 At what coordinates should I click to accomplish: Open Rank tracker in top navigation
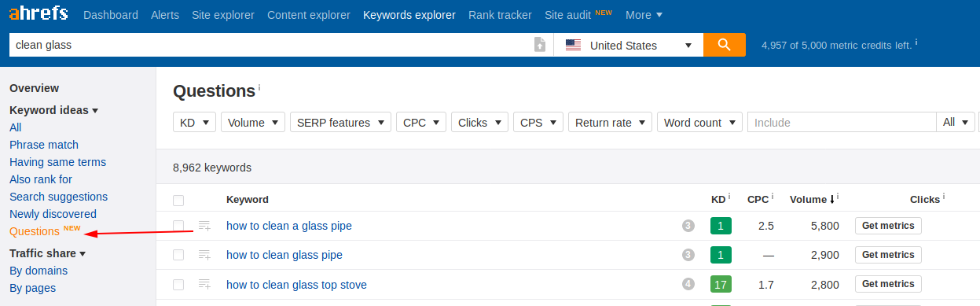(x=500, y=15)
